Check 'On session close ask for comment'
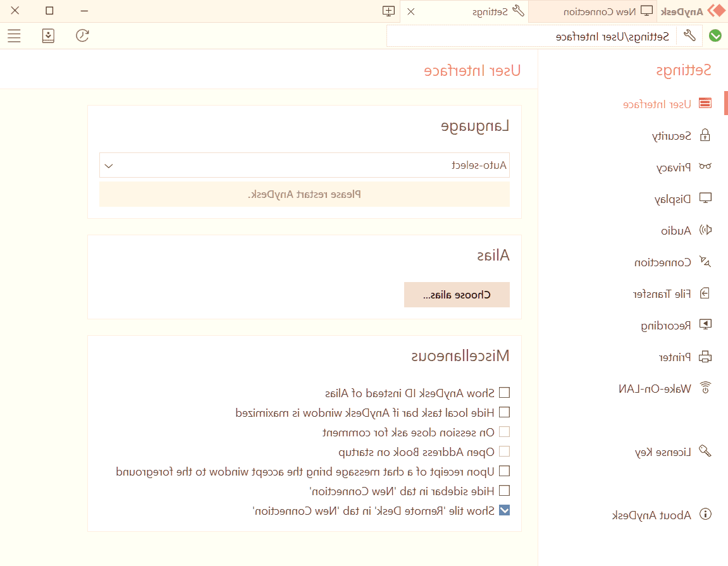 [x=504, y=431]
